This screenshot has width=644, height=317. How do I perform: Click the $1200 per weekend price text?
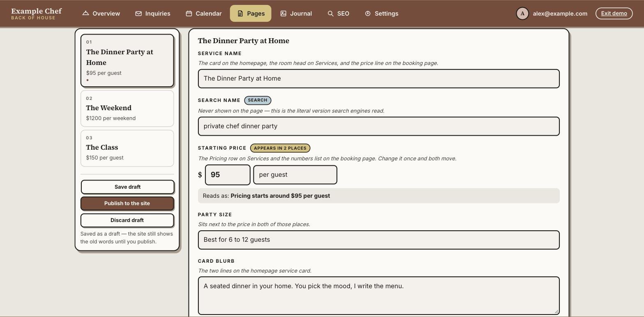tap(111, 118)
